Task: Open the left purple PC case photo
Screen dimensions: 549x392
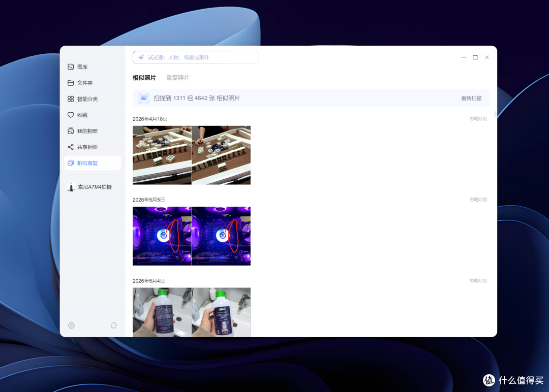Action: 162,236
